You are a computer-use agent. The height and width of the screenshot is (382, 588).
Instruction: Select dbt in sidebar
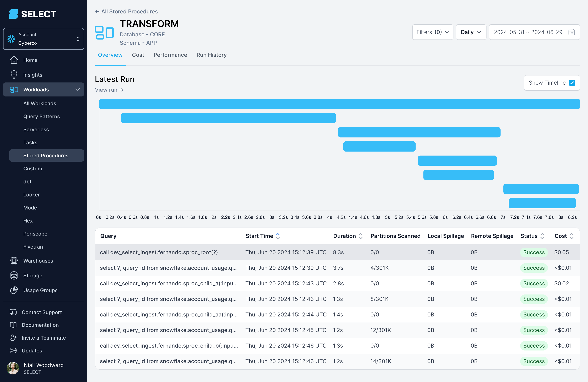click(27, 182)
